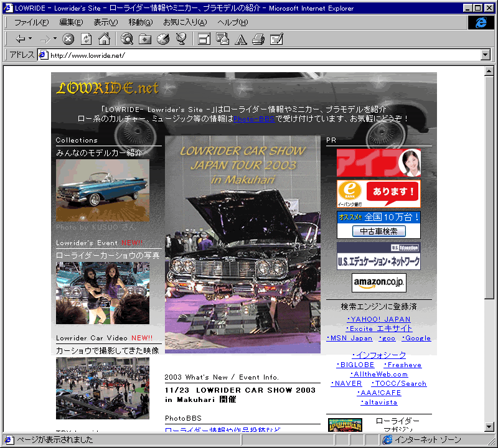The image size is (498, 448).
Task: Click the vertical scrollbar up arrow
Action: (x=489, y=71)
